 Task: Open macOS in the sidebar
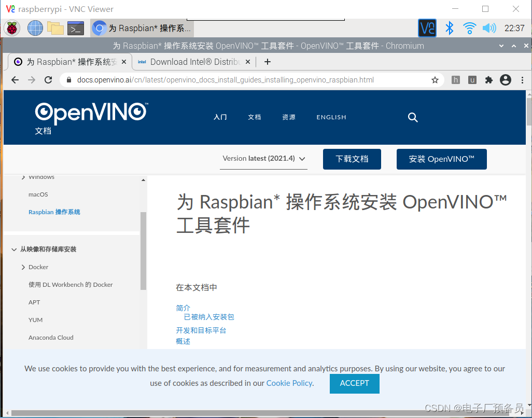[38, 194]
